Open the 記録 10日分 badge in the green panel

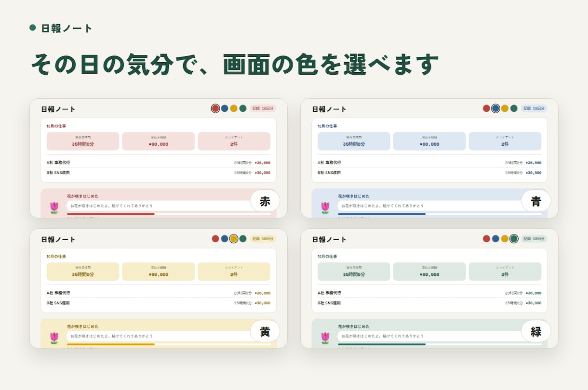(534, 238)
